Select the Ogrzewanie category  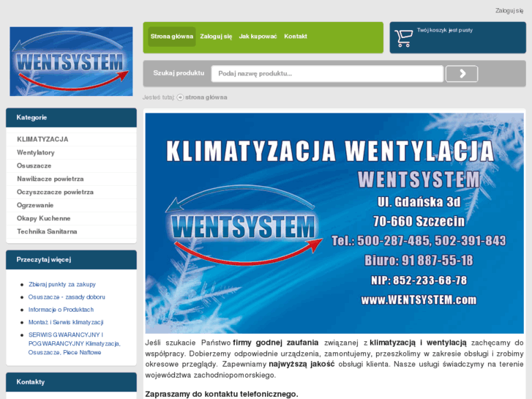(x=35, y=205)
